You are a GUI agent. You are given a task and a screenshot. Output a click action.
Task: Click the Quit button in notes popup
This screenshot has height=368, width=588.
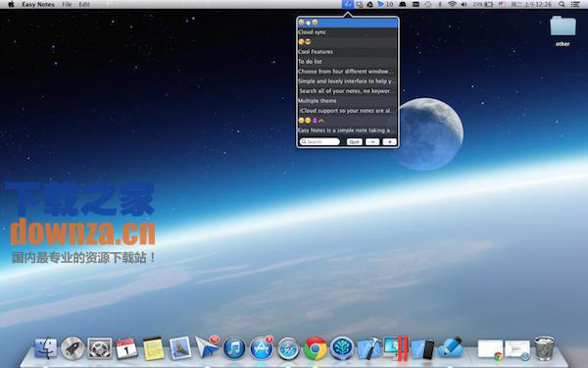[355, 141]
